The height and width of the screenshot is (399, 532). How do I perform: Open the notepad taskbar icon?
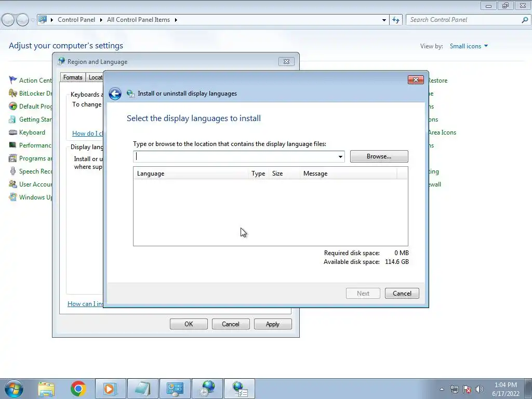pyautogui.click(x=142, y=389)
